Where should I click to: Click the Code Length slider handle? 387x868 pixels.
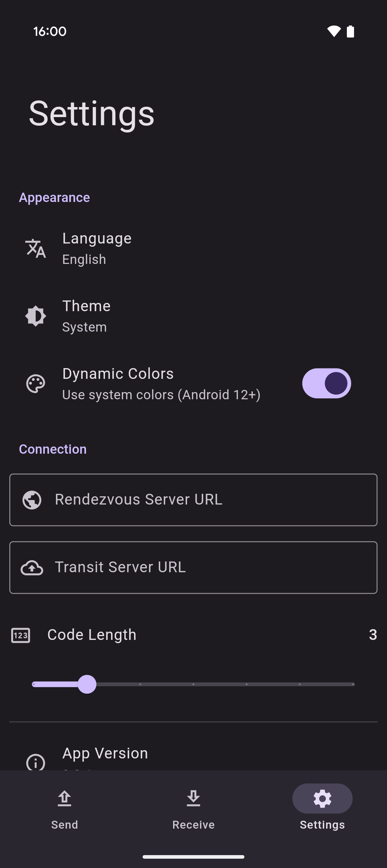87,684
